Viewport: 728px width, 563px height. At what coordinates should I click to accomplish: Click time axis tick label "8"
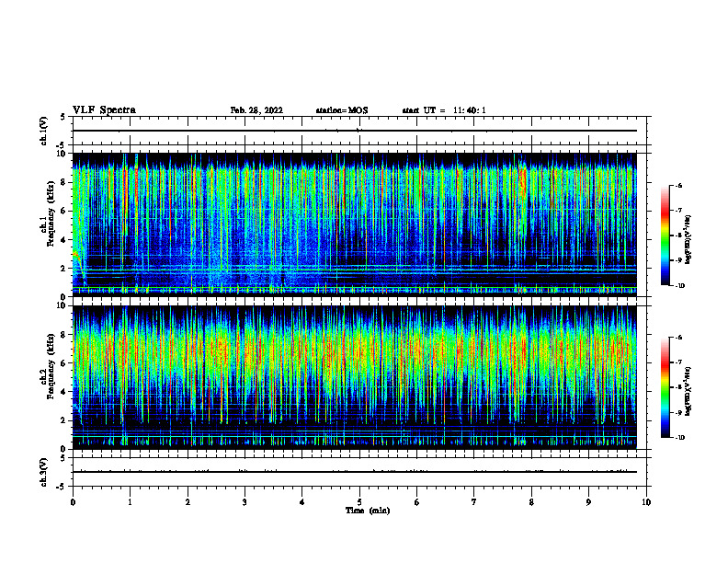point(531,502)
